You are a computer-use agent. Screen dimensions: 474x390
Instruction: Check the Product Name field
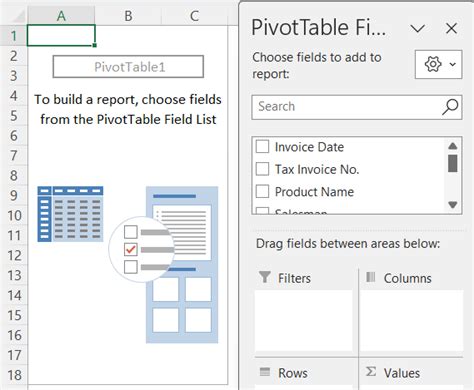pyautogui.click(x=262, y=191)
